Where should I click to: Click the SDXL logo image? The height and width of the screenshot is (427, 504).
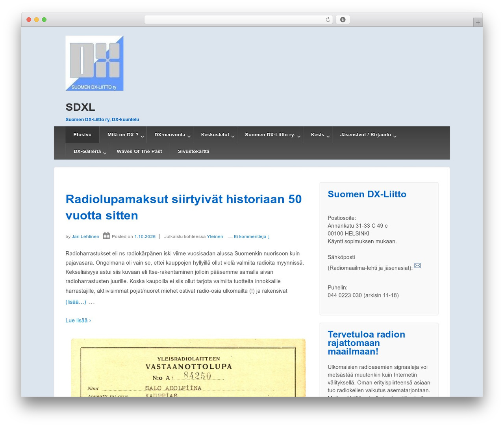coord(94,63)
